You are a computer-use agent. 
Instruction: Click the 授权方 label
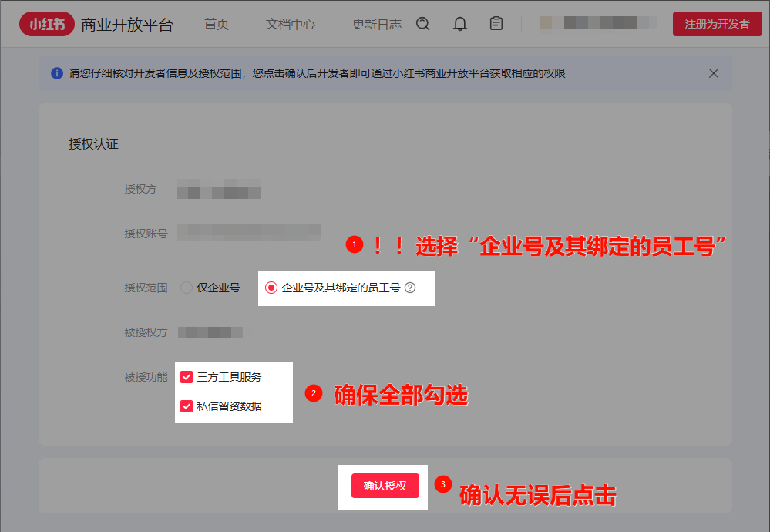pyautogui.click(x=140, y=189)
